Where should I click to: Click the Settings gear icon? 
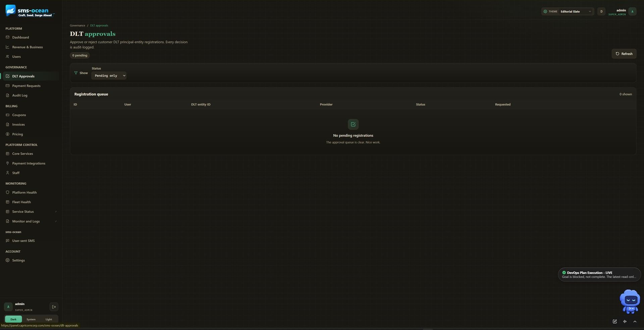(x=7, y=260)
